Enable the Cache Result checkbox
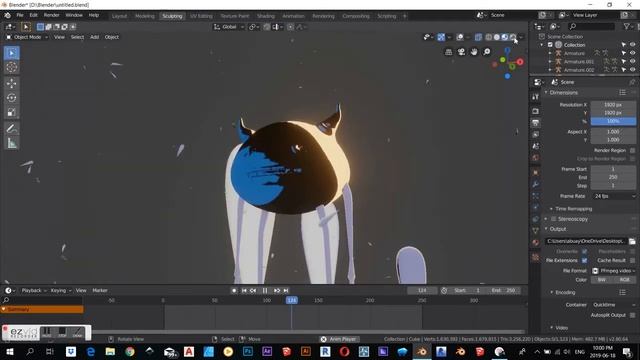 click(632, 260)
